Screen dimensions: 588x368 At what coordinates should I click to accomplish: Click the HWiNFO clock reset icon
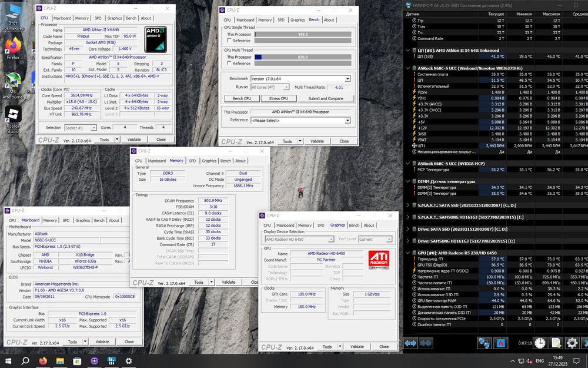540,343
